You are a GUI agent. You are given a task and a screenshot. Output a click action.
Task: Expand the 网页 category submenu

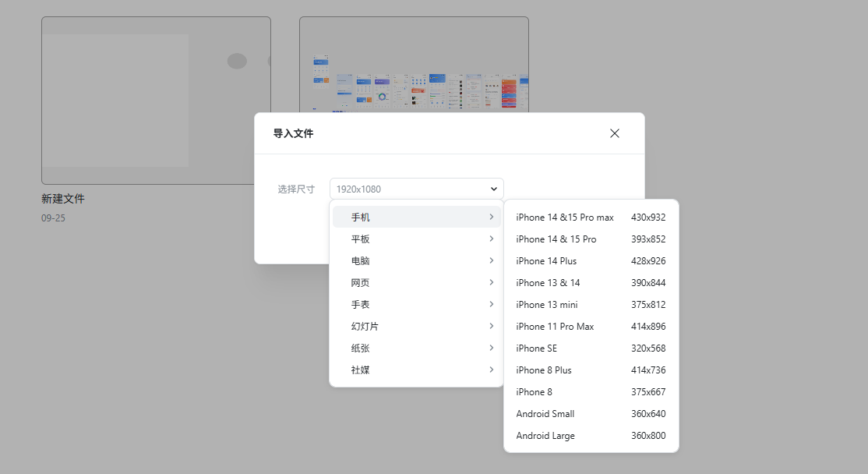[416, 282]
